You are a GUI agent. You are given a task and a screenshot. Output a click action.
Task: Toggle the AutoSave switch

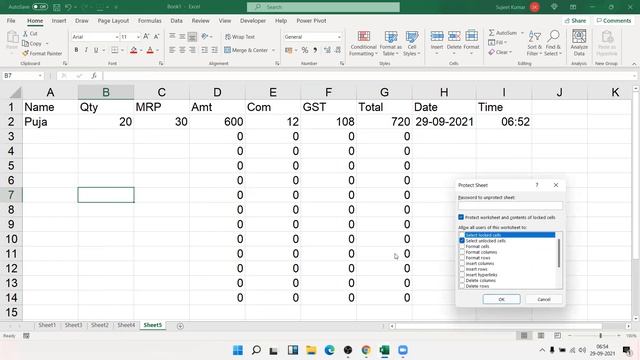click(40, 7)
